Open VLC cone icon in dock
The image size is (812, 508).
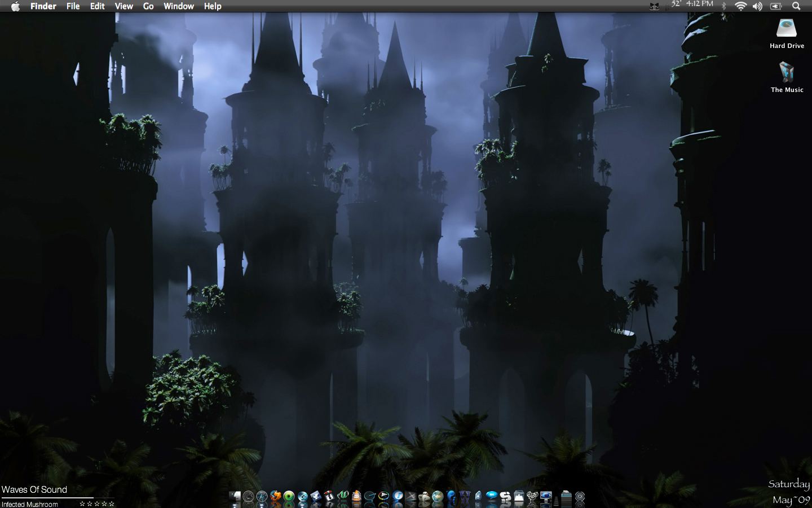356,497
